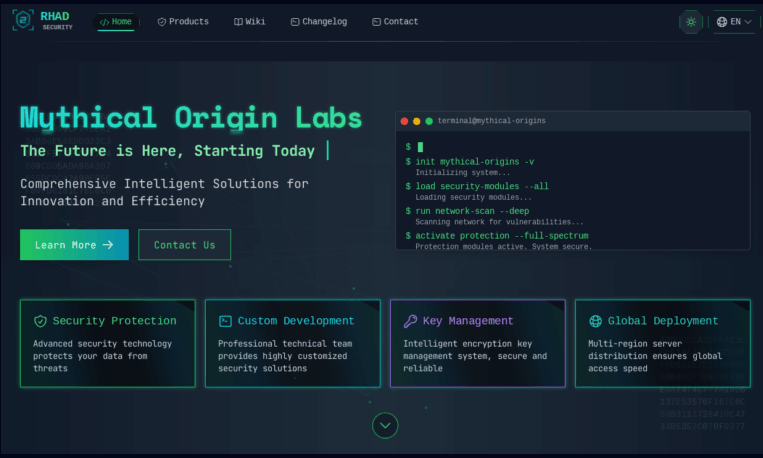Screen dimensions: 763x458
Task: Navigate to the Changelog page
Action: [318, 22]
